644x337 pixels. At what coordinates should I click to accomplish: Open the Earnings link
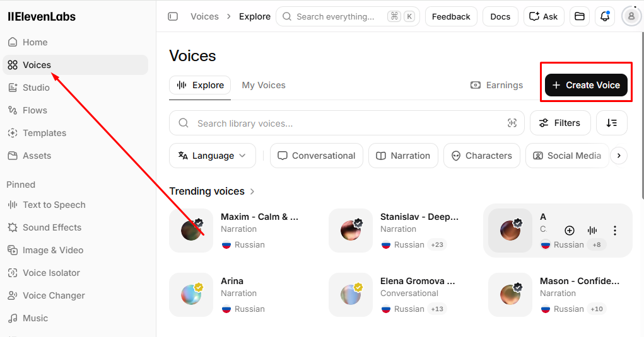pyautogui.click(x=496, y=85)
